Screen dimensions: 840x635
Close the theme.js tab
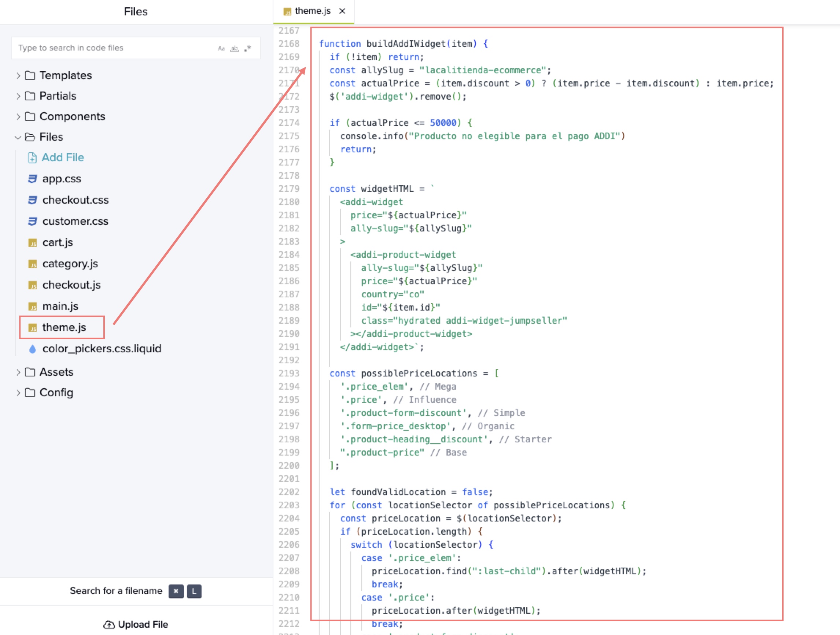(x=342, y=11)
